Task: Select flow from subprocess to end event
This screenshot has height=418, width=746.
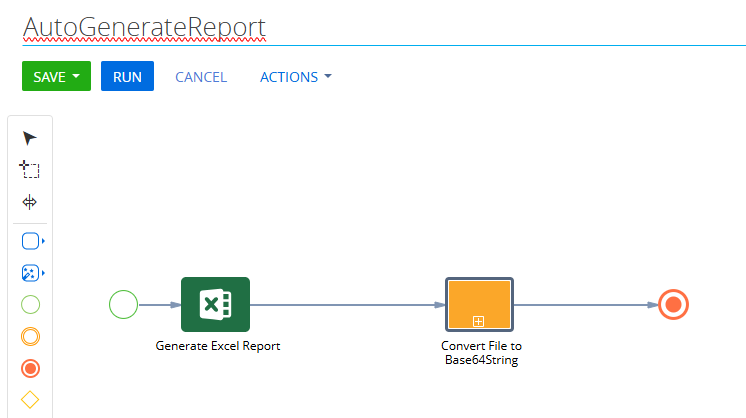Action: coord(586,305)
